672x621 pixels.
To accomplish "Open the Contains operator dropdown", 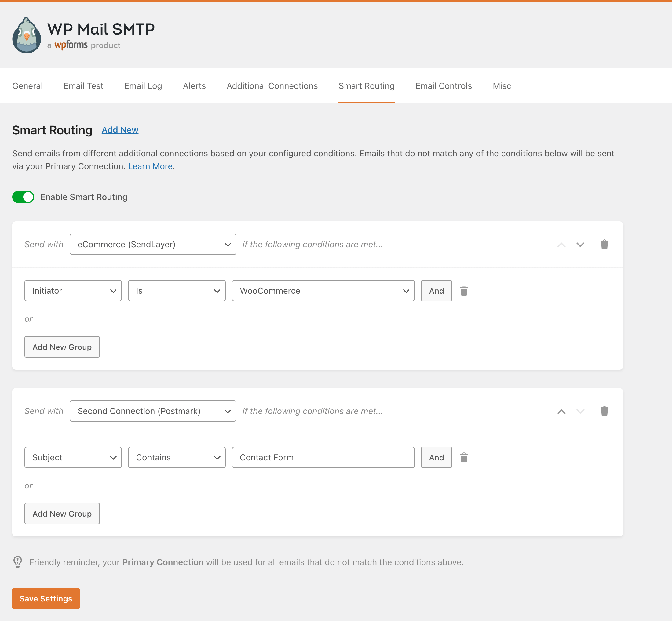I will 177,457.
